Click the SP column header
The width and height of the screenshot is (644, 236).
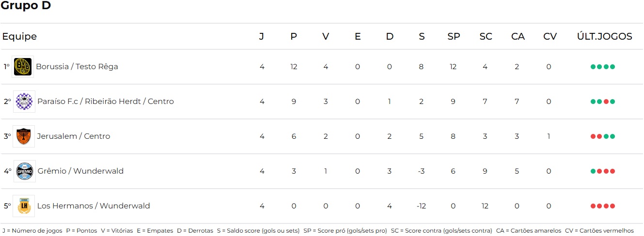point(454,37)
